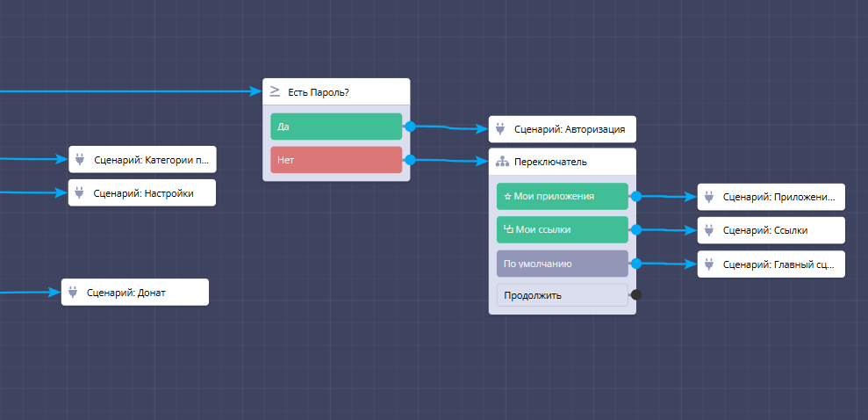The image size is (868, 420).
Task: Select the По умолчанию option
Action: (x=562, y=264)
